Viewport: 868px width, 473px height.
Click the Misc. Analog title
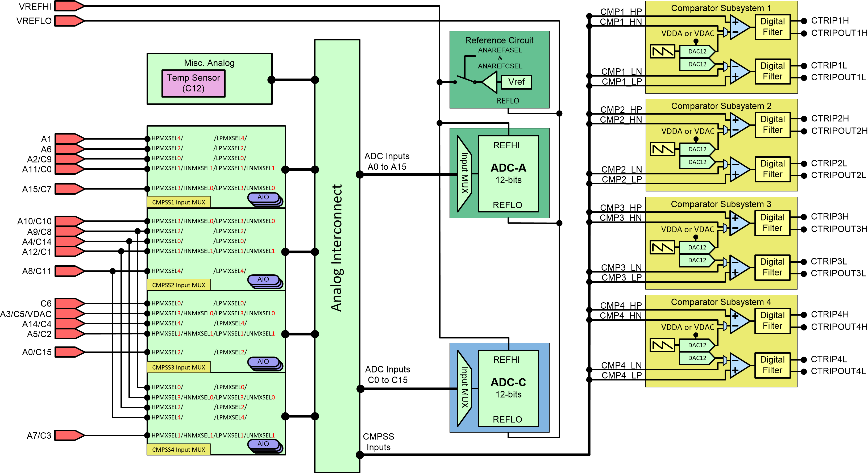click(x=209, y=63)
